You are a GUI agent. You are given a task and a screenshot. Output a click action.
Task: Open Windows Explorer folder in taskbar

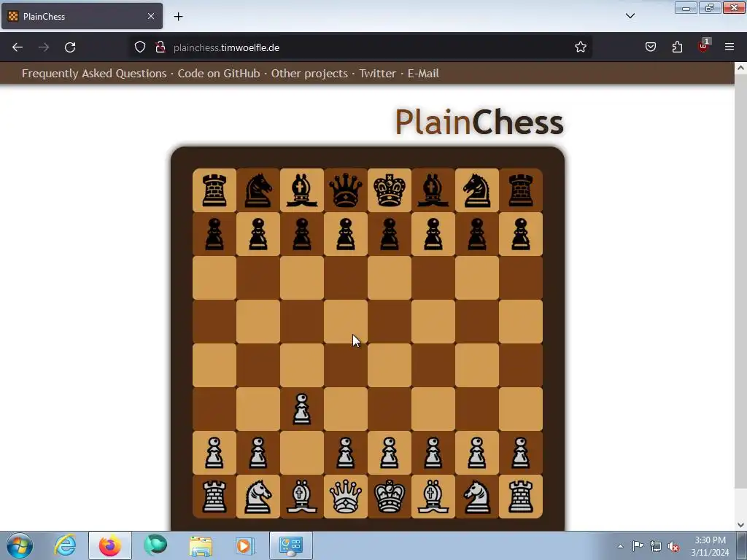point(201,545)
